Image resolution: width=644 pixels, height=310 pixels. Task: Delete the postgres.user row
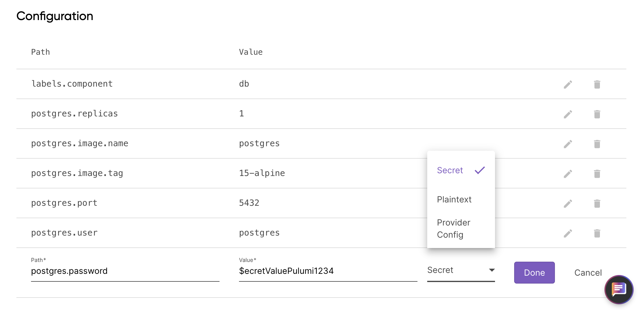[x=597, y=233]
